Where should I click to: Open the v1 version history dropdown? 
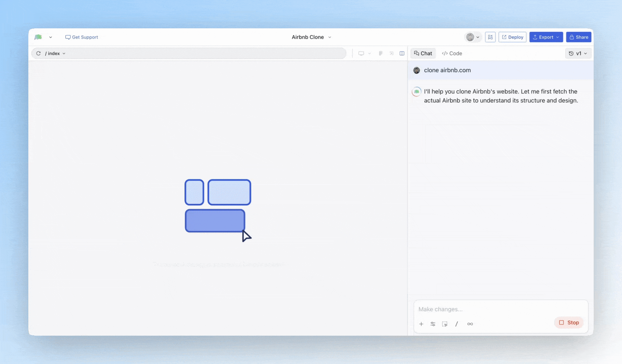click(x=578, y=53)
